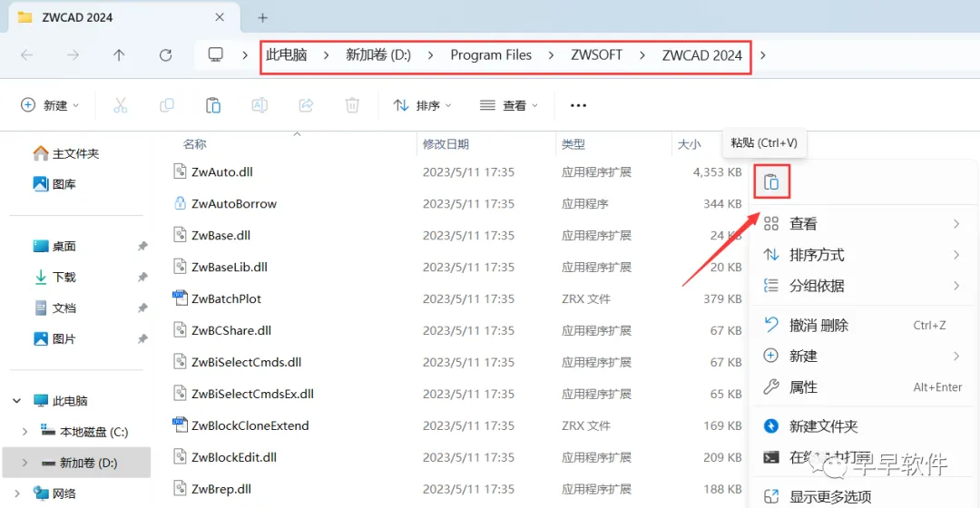Select file ZwAutoBorrow
This screenshot has height=508, width=980.
click(x=234, y=204)
